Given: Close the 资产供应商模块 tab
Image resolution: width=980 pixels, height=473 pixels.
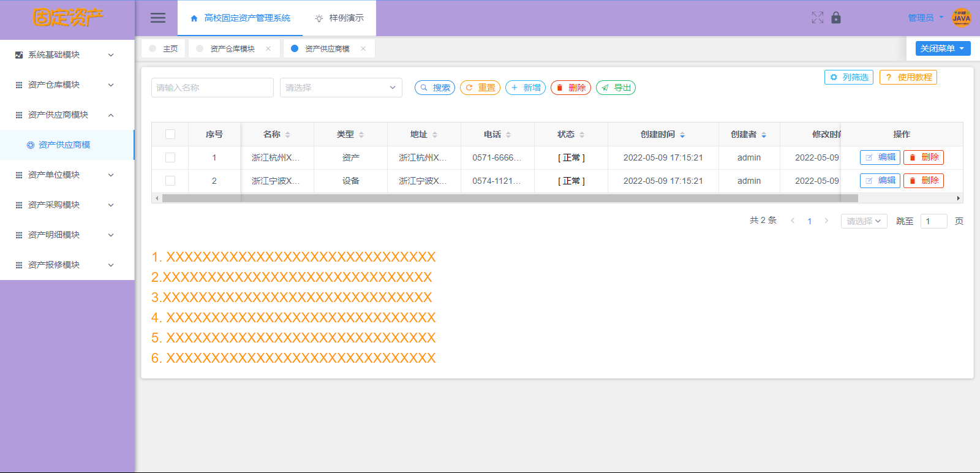Looking at the screenshot, I should [363, 49].
